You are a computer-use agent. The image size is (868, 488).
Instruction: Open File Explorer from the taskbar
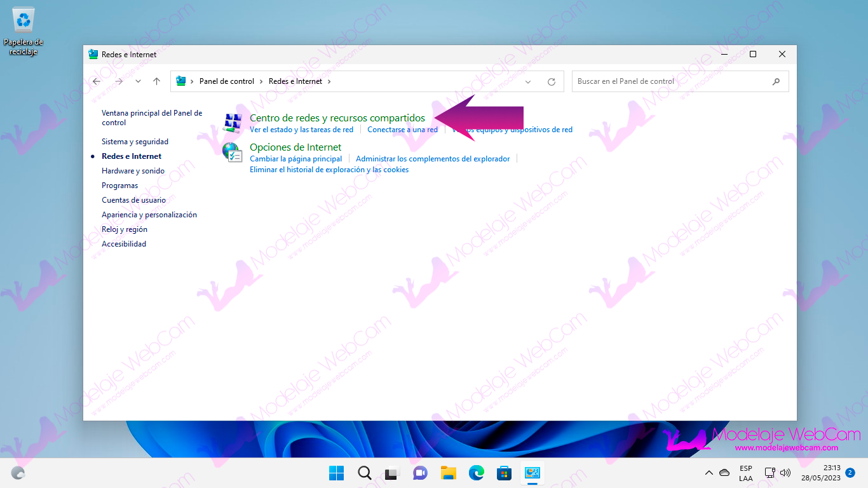[x=449, y=473]
